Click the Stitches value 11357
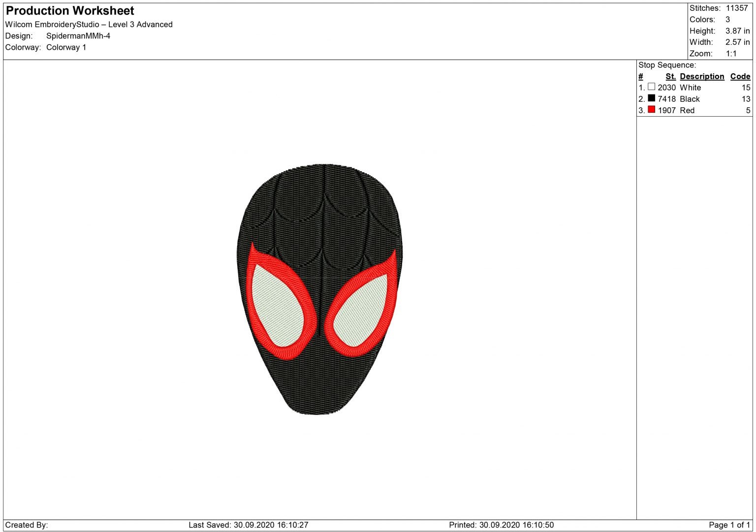 pos(737,8)
